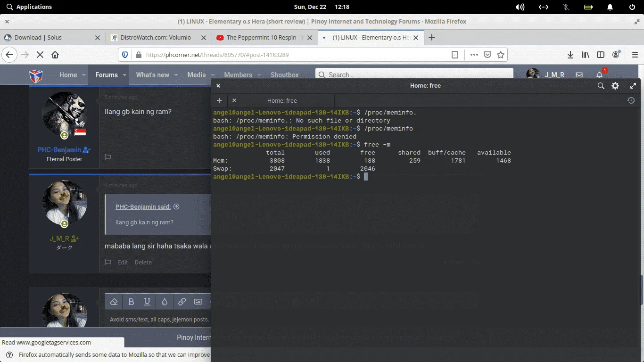Click the battery indicator icon
Screen dimensions: 644x362
point(588,7)
